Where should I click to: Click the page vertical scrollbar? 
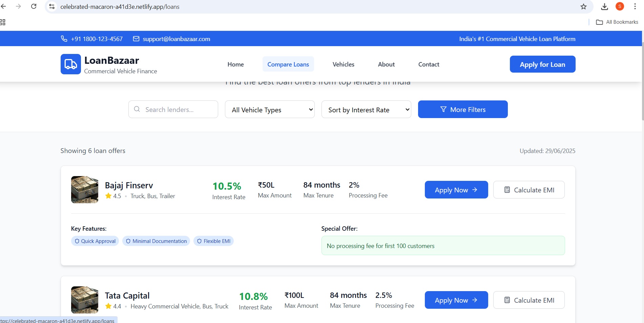click(x=642, y=81)
